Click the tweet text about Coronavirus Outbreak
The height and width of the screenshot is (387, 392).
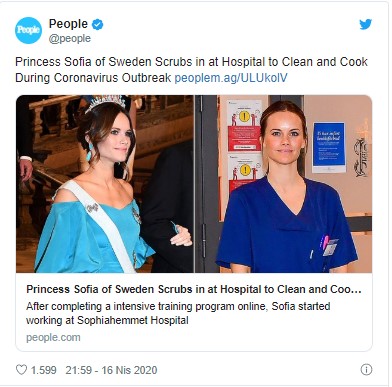point(191,70)
